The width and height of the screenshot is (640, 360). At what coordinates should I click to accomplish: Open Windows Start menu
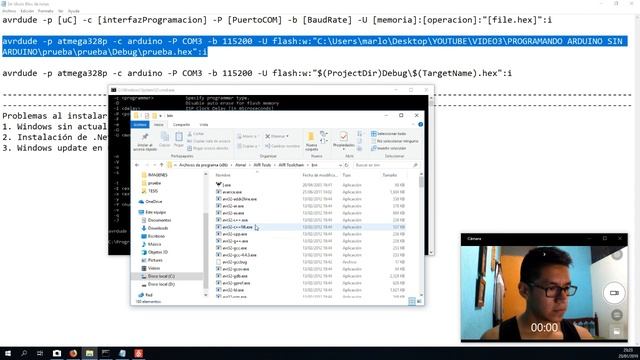(x=7, y=353)
